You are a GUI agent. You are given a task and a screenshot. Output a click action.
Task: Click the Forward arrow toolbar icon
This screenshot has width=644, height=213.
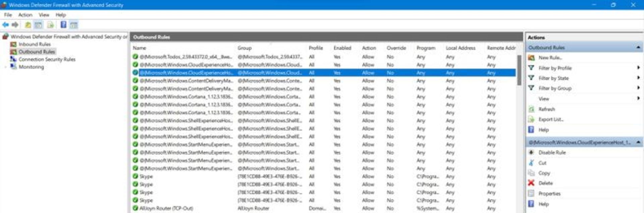[x=15, y=25]
